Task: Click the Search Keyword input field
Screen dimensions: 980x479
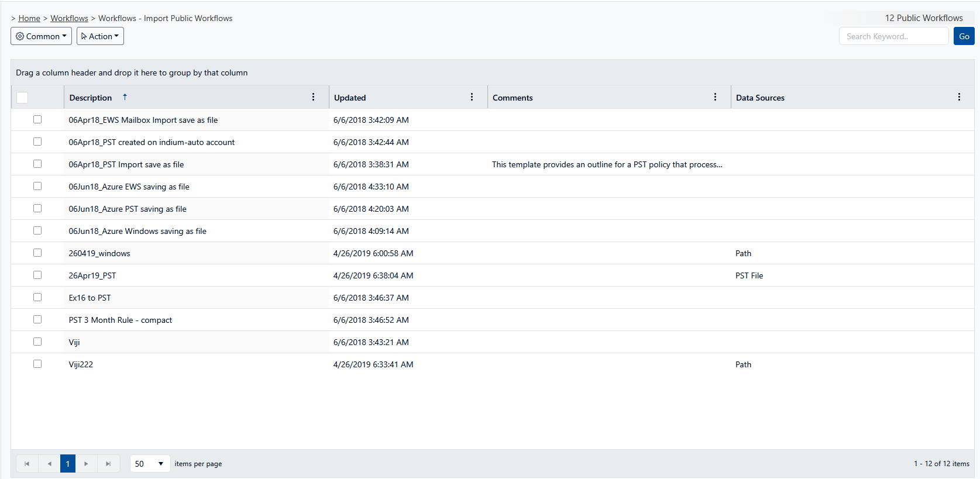Action: tap(893, 36)
